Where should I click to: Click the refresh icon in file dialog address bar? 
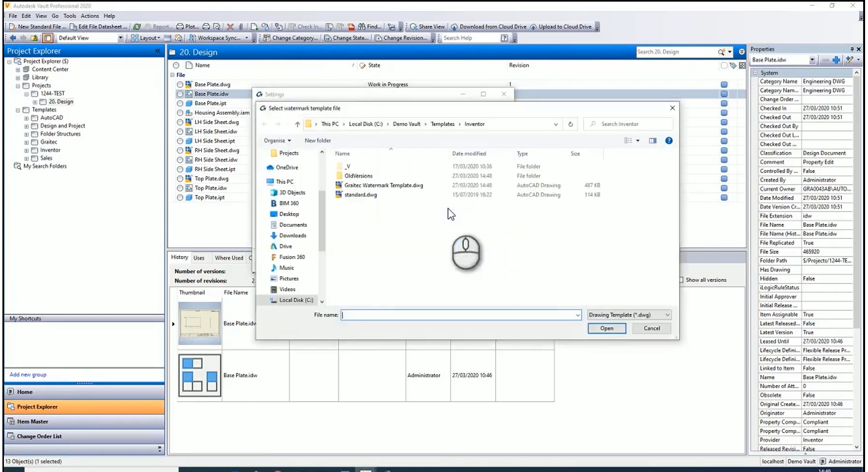(x=571, y=124)
